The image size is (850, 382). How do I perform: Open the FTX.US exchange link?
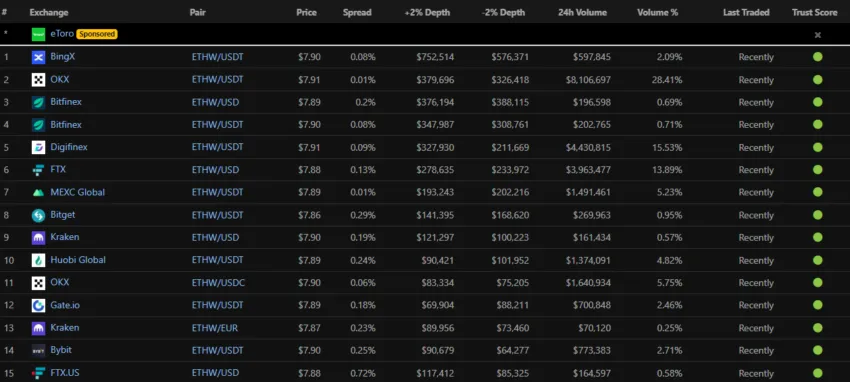pyautogui.click(x=65, y=373)
